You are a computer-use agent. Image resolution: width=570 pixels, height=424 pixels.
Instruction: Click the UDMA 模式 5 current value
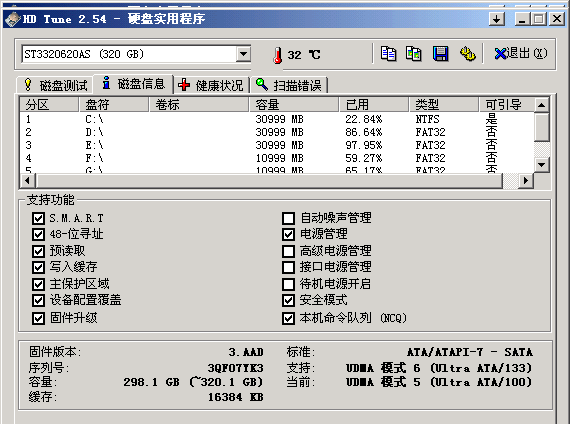coord(439,382)
